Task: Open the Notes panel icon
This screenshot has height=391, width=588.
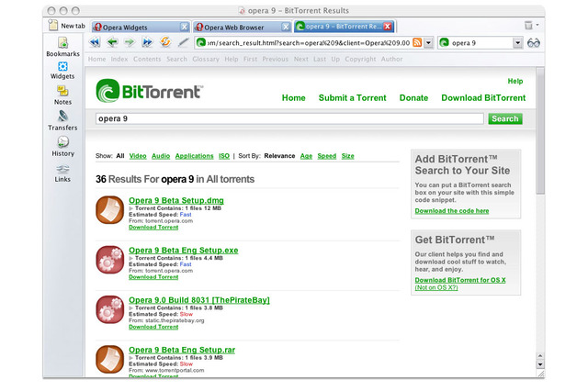Action: click(62, 91)
